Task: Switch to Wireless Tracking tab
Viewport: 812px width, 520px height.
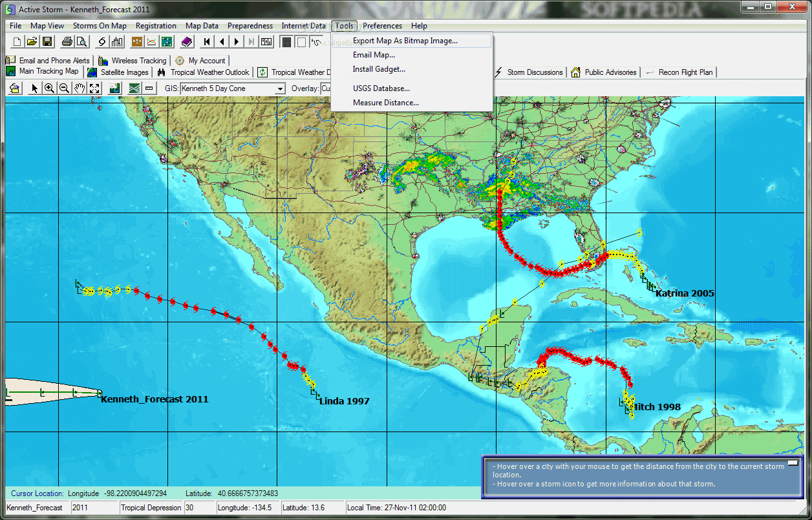Action: 133,61
